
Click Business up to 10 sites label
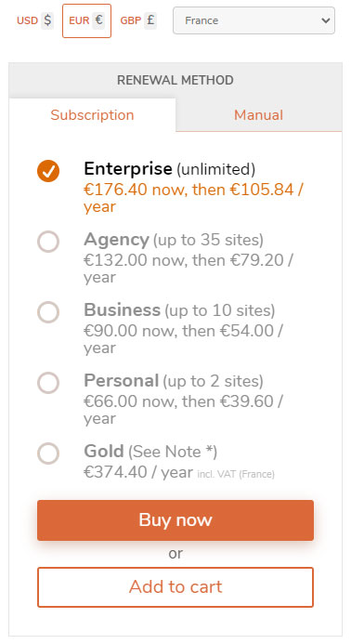[179, 310]
